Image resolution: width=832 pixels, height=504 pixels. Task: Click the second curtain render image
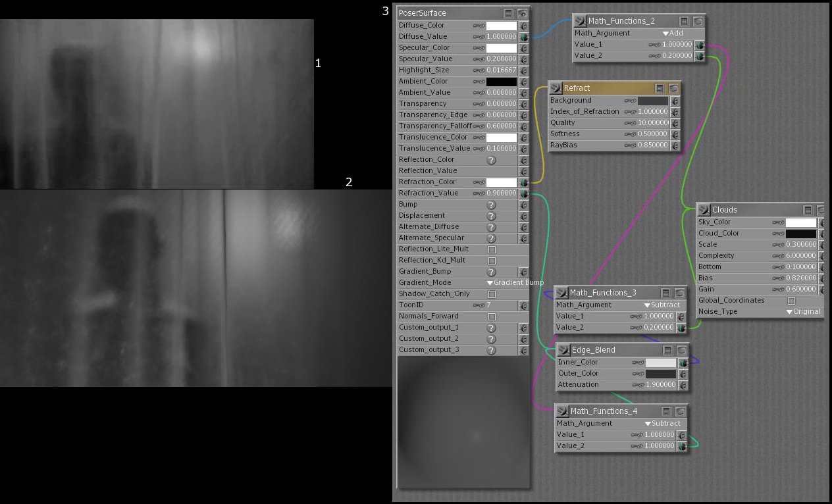(x=195, y=288)
